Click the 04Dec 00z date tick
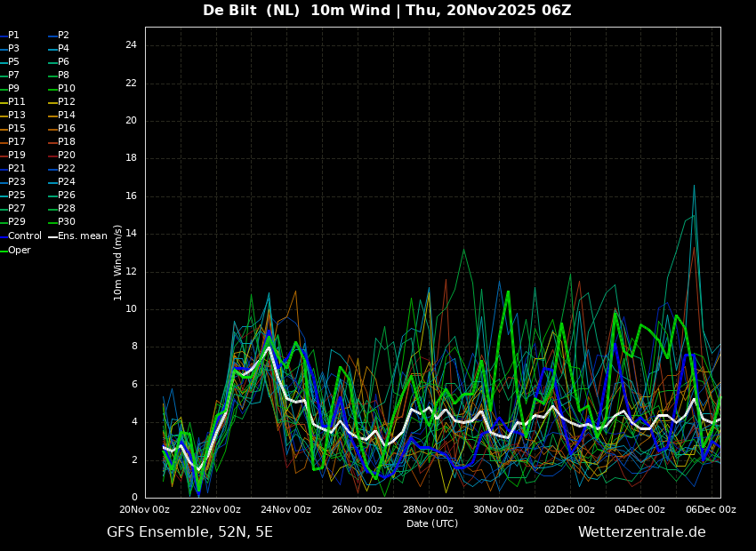Screen dimensions: 756x551 [640, 509]
